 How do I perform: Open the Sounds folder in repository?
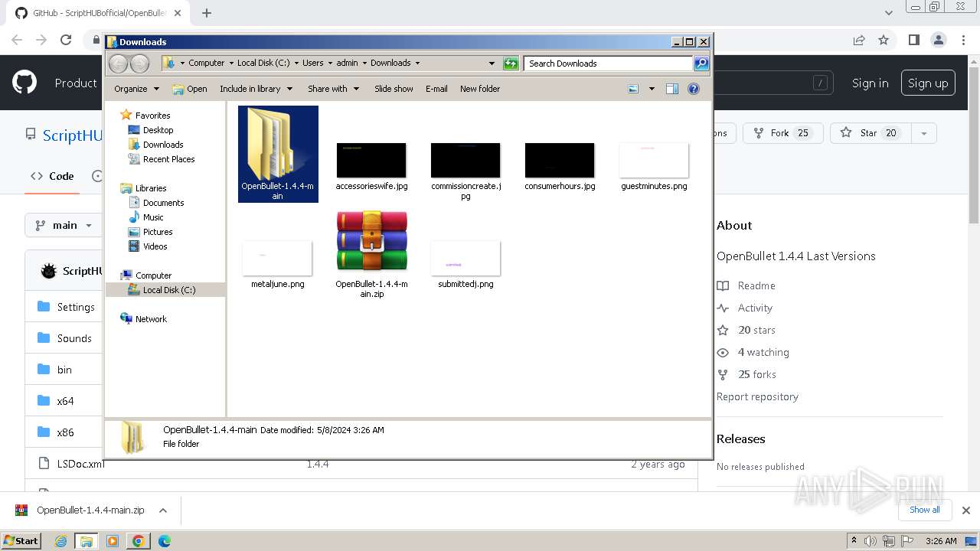click(x=74, y=338)
